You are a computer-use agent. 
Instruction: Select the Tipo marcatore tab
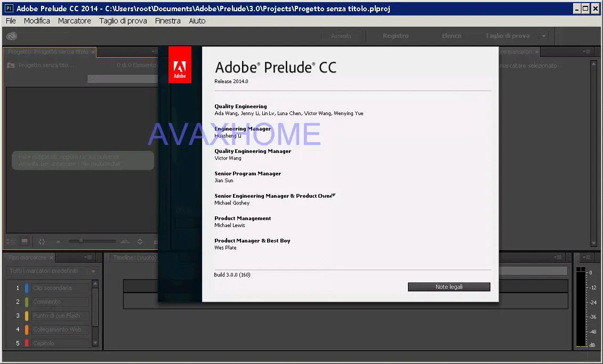pos(27,257)
